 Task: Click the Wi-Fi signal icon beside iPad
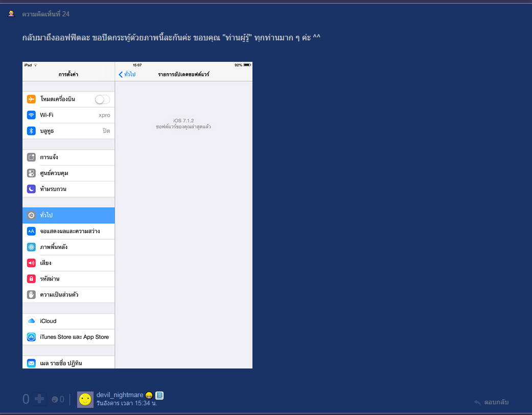click(36, 65)
